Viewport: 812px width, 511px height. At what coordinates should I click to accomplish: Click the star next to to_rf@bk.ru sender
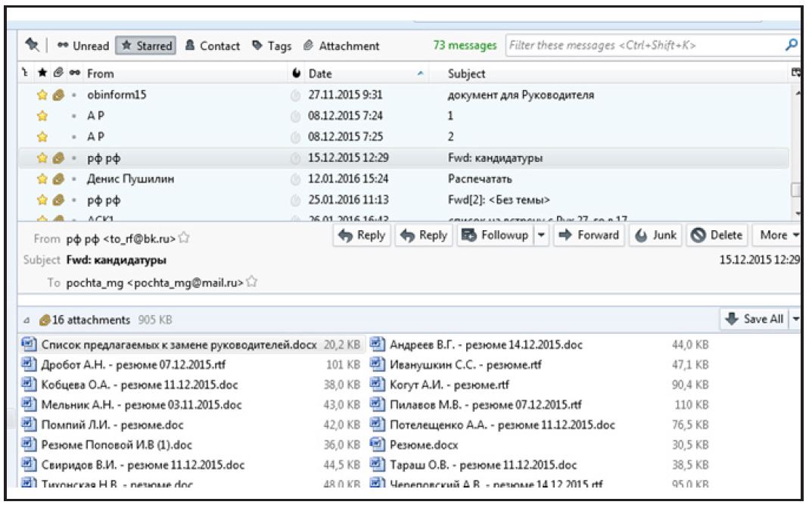[x=183, y=238]
